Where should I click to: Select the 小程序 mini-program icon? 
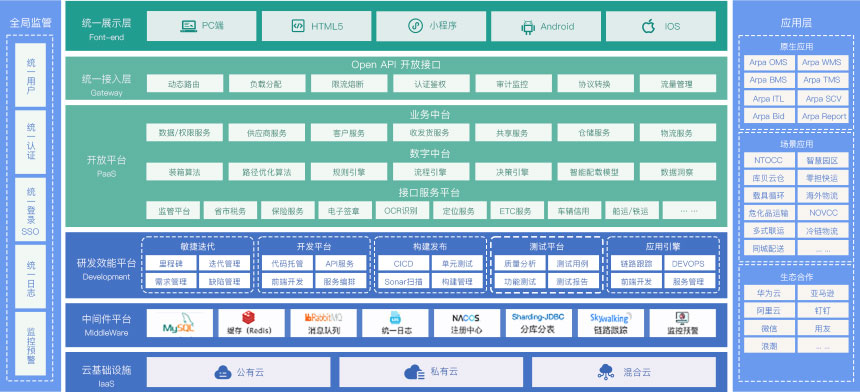click(415, 26)
